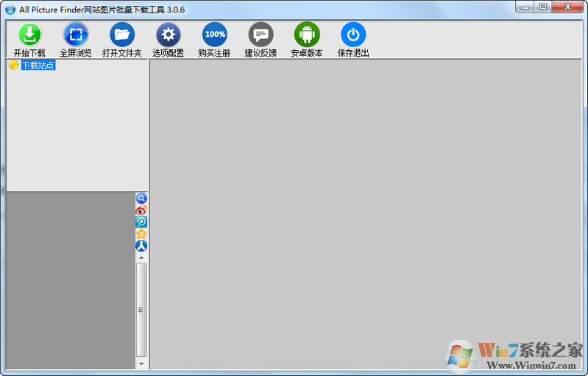This screenshot has height=376, width=588.
Task: Click the vertical scrollbar thumb in preview panel
Action: point(141,309)
